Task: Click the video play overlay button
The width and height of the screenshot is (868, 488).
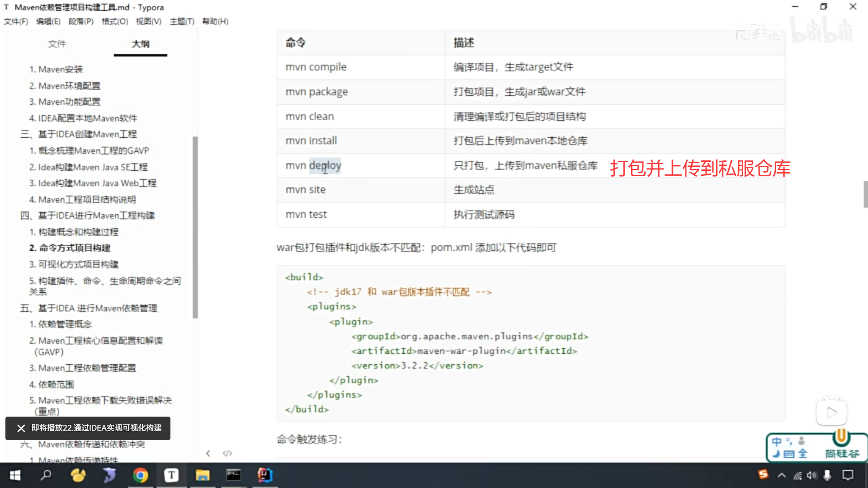Action: [x=831, y=412]
